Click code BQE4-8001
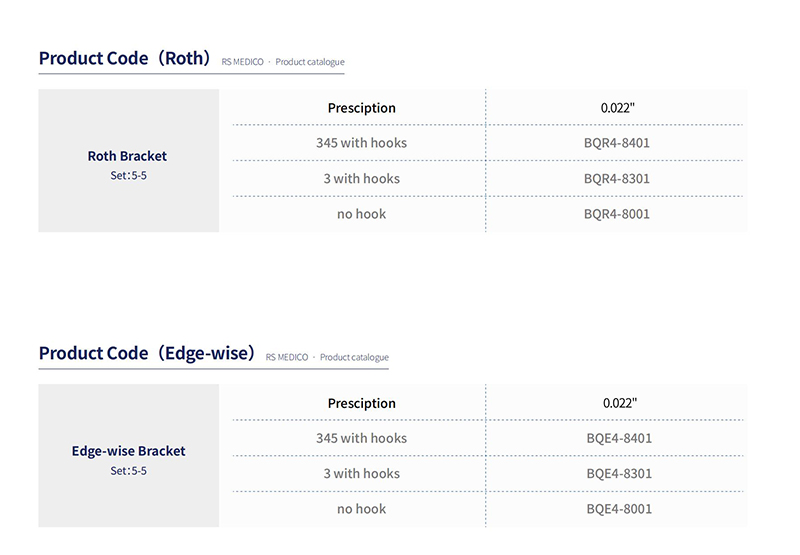800x555 pixels. pos(619,509)
